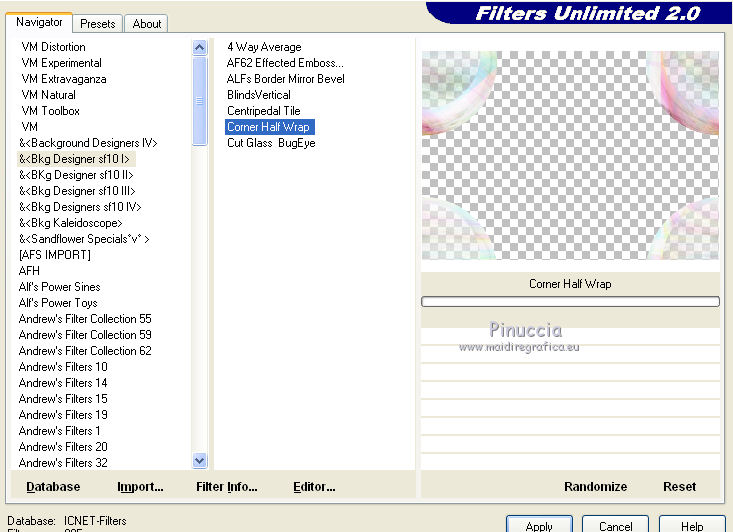The height and width of the screenshot is (532, 733).
Task: Click the filter preview image
Action: [x=570, y=155]
